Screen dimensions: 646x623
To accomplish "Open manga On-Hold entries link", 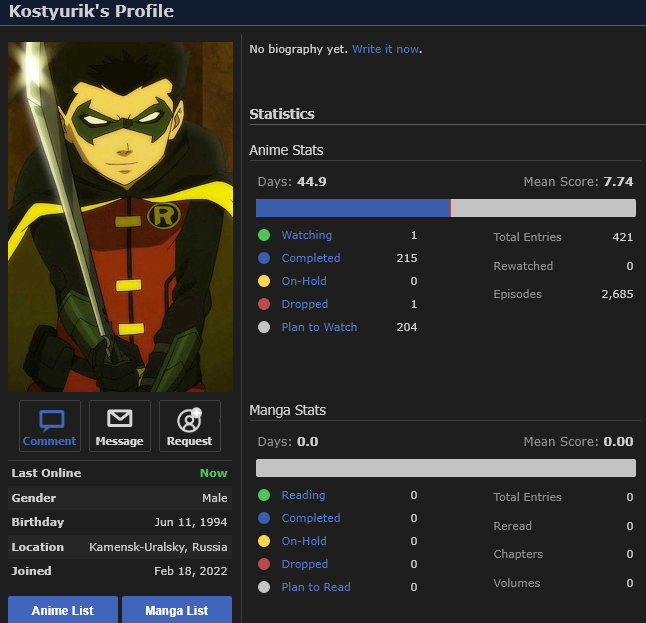I will click(304, 541).
